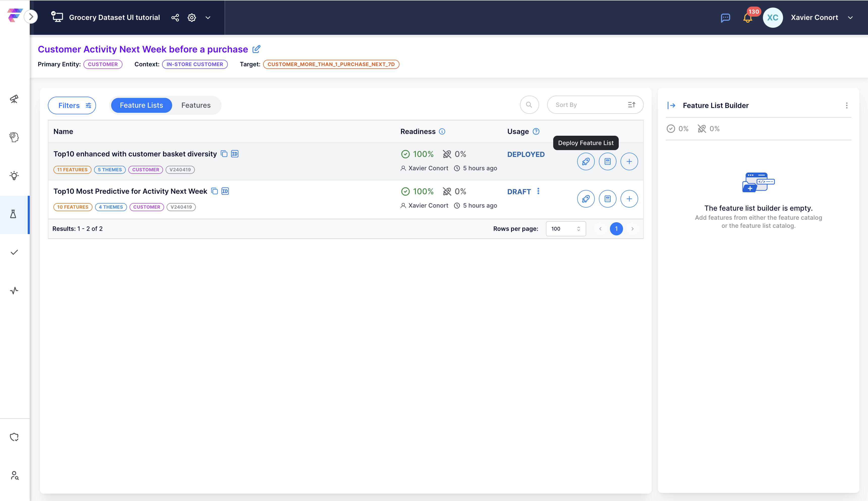Image resolution: width=868 pixels, height=501 pixels.
Task: Open the head/brain icon in sidebar
Action: [14, 137]
